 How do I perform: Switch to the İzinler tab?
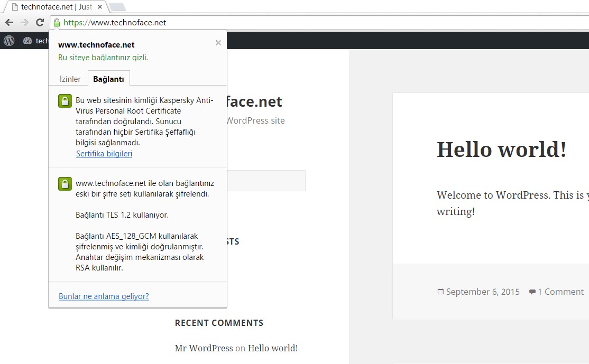[70, 79]
